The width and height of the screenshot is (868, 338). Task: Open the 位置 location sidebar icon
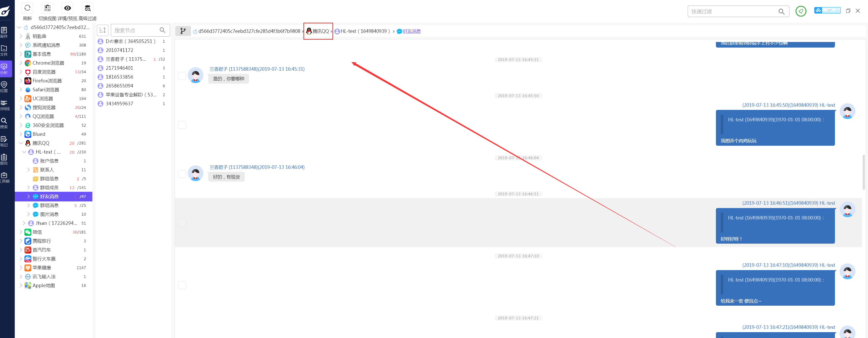(4, 85)
